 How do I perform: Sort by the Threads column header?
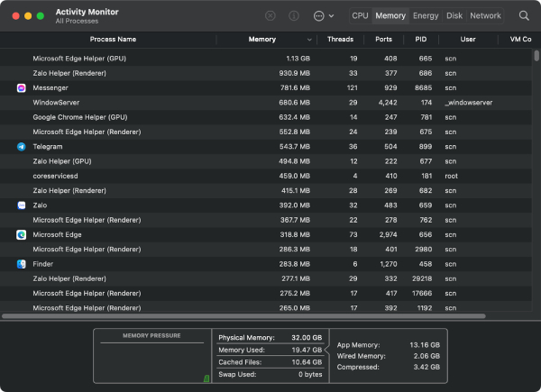coord(340,40)
